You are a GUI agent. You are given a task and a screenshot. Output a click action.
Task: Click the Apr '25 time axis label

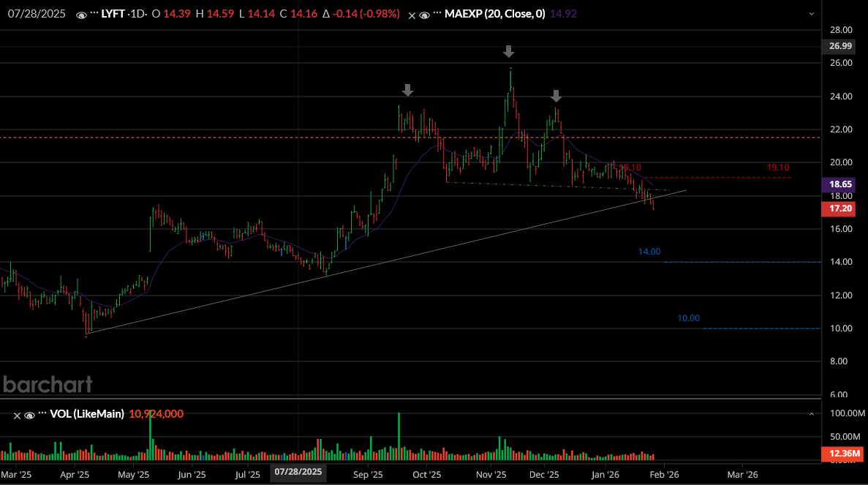pos(74,475)
